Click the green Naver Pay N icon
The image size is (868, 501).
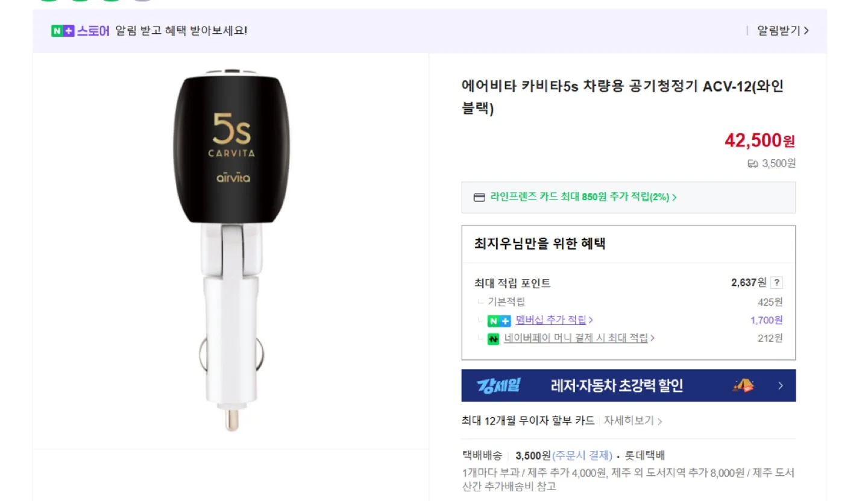pyautogui.click(x=493, y=339)
